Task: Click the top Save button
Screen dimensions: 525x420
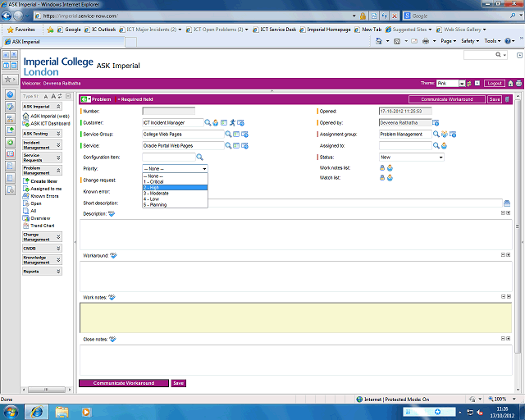Action: (x=494, y=99)
